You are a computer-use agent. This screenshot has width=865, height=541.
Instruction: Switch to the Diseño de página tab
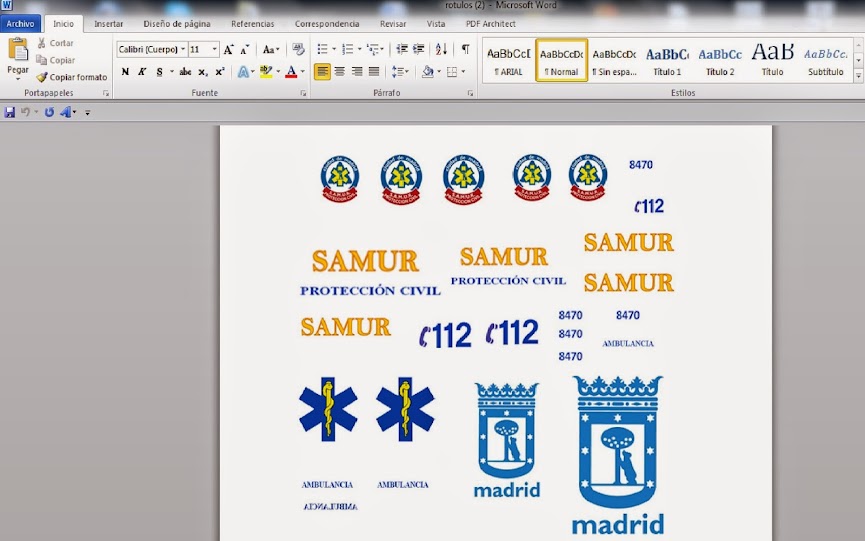pos(177,24)
